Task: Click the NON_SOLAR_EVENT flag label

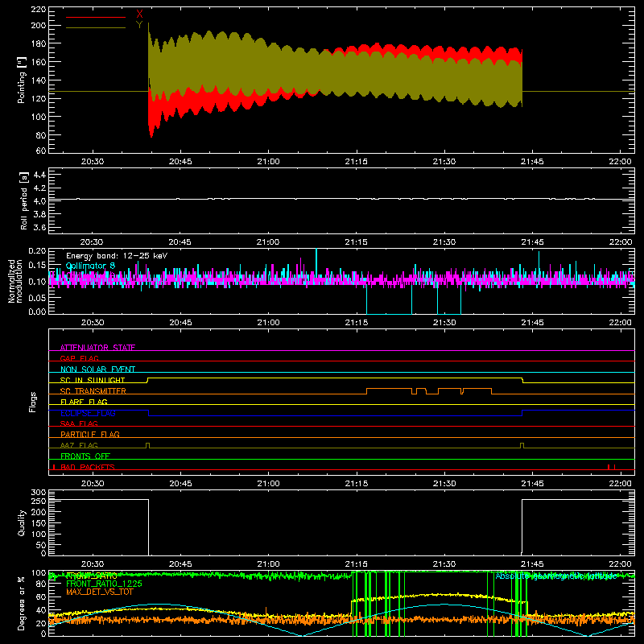Action: [x=97, y=369]
